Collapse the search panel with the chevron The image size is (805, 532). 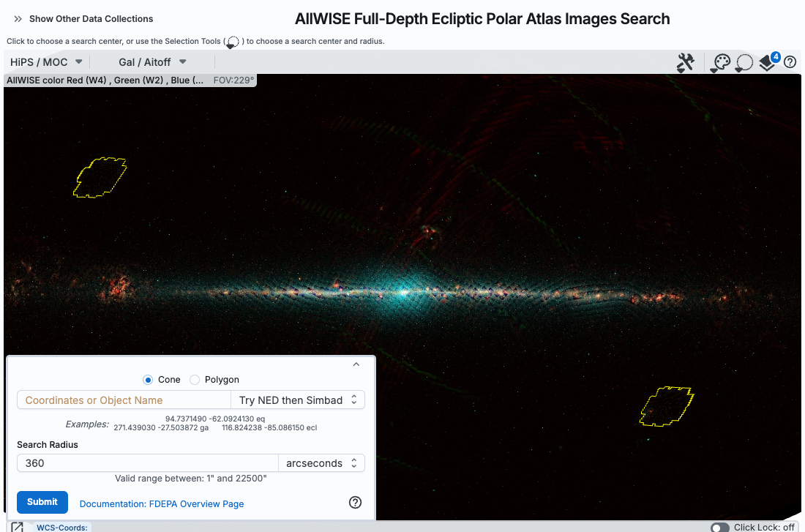point(356,364)
